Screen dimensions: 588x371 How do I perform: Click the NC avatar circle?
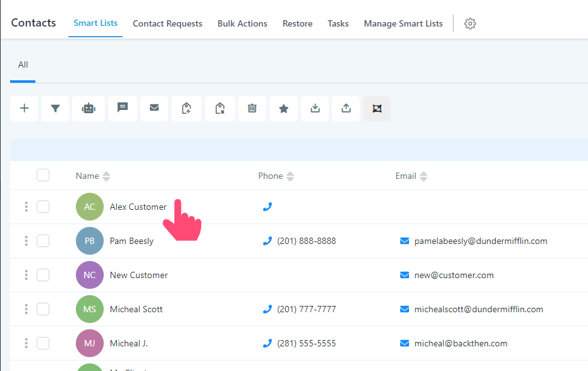pyautogui.click(x=90, y=275)
